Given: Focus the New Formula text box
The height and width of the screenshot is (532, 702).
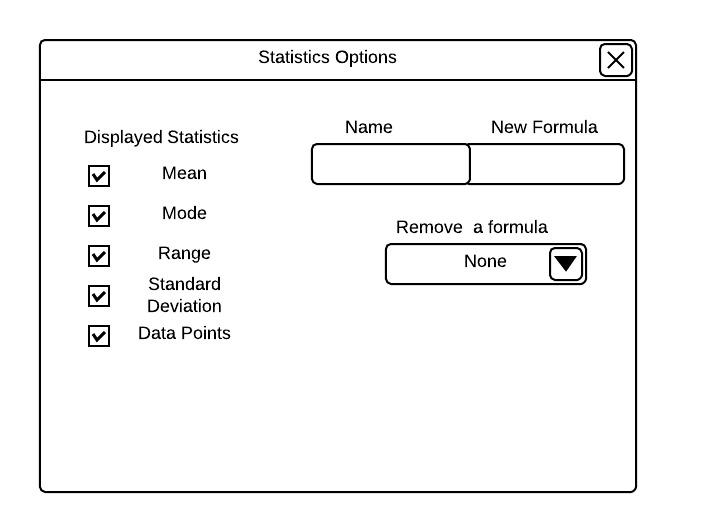Looking at the screenshot, I should (546, 164).
